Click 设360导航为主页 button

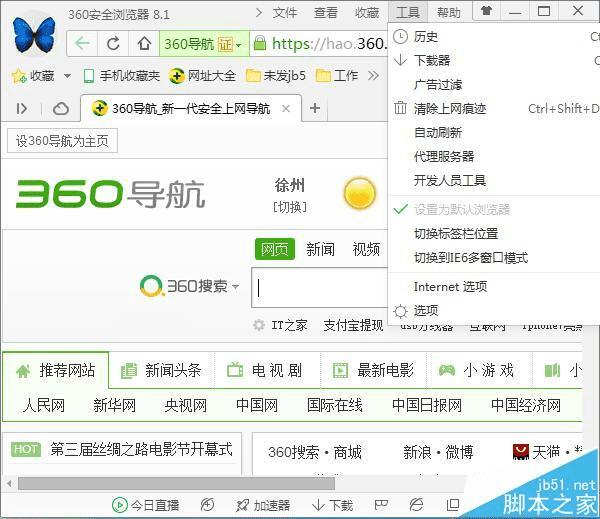pos(62,141)
